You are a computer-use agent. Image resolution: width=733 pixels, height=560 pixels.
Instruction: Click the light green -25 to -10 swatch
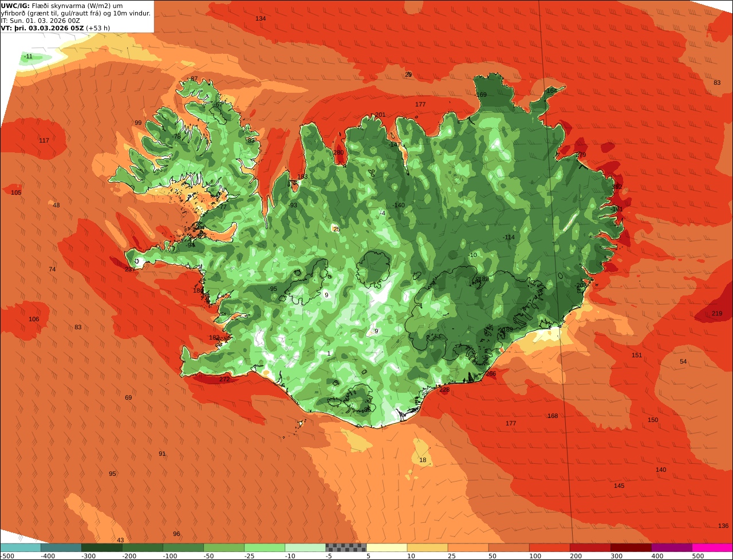(265, 547)
